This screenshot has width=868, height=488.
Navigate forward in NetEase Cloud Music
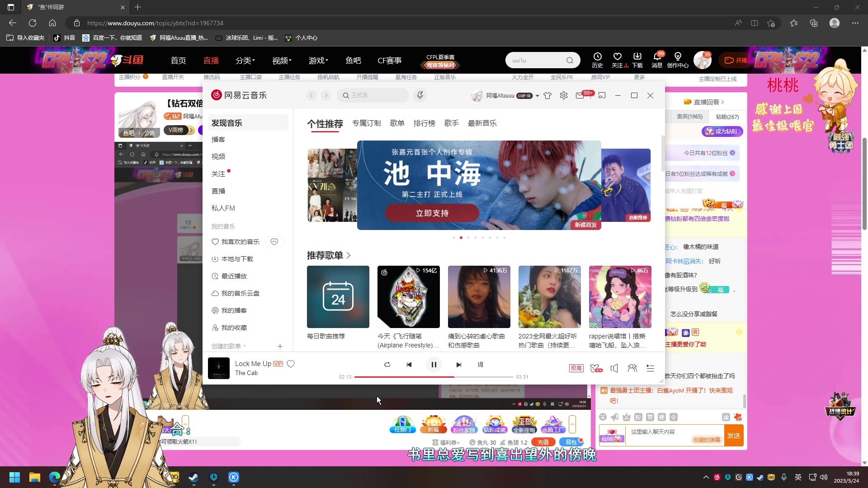point(326,95)
